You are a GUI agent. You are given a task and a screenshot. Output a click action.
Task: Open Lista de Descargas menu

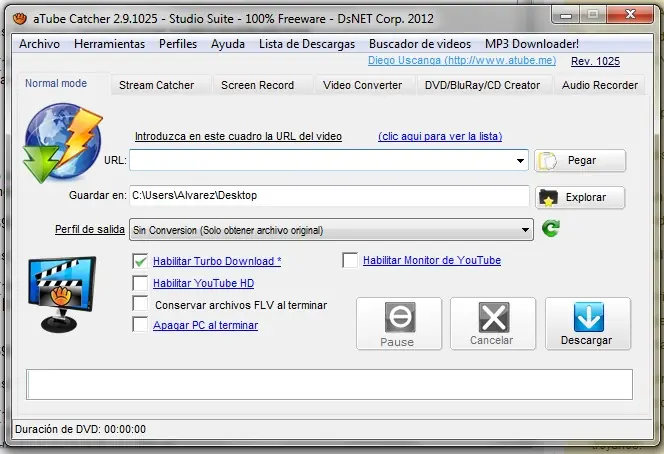[x=307, y=44]
